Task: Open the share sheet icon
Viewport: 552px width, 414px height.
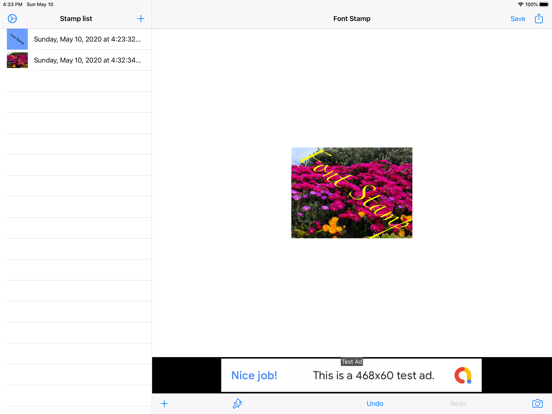Action: (539, 18)
